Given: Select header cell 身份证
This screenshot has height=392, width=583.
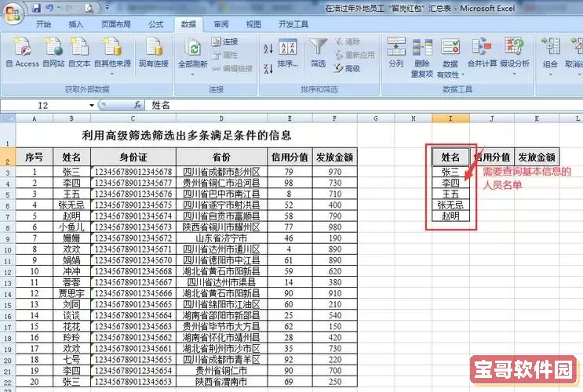Looking at the screenshot, I should click(x=133, y=157).
